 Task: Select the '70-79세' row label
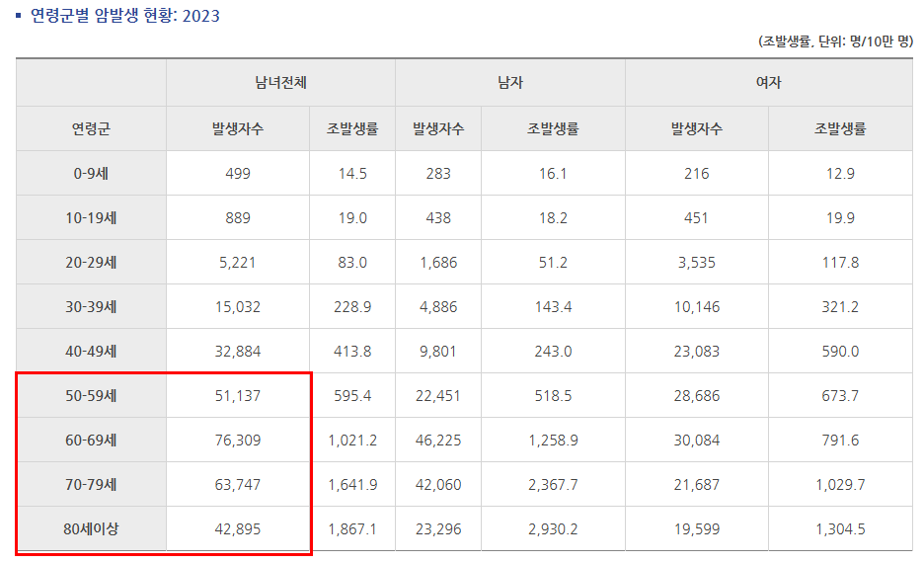coord(91,485)
